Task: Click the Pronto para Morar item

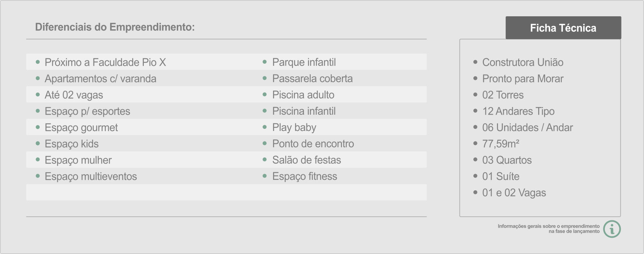Action: click(523, 79)
